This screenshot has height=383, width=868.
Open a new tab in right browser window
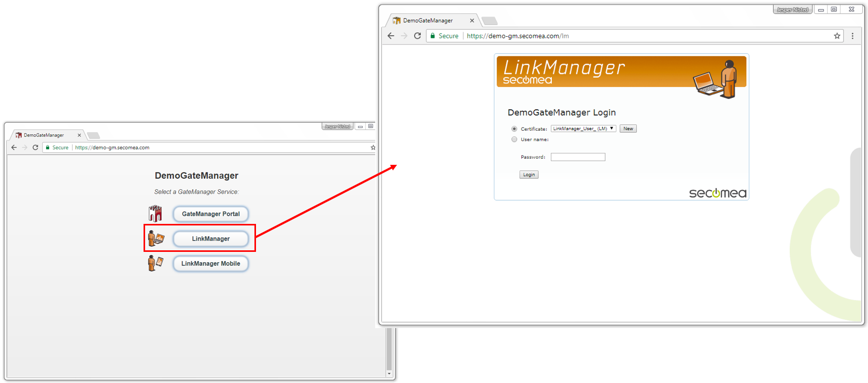490,21
